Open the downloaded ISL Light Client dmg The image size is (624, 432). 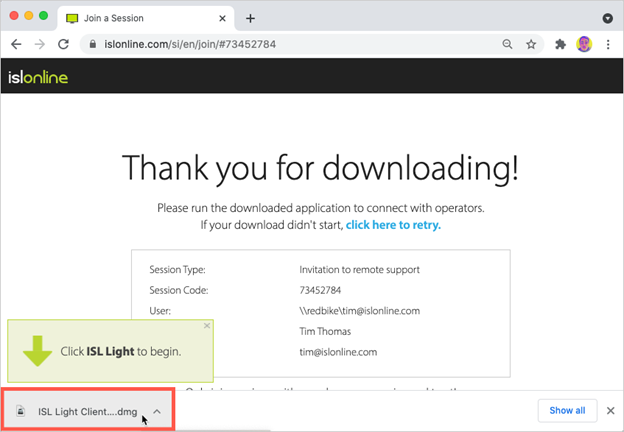(84, 411)
